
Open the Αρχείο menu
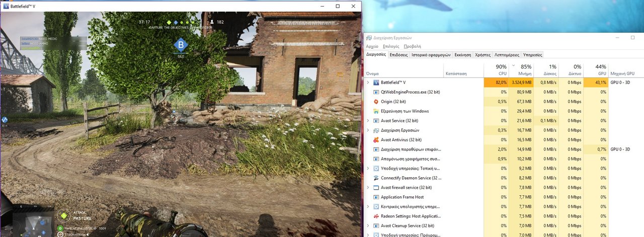[372, 46]
